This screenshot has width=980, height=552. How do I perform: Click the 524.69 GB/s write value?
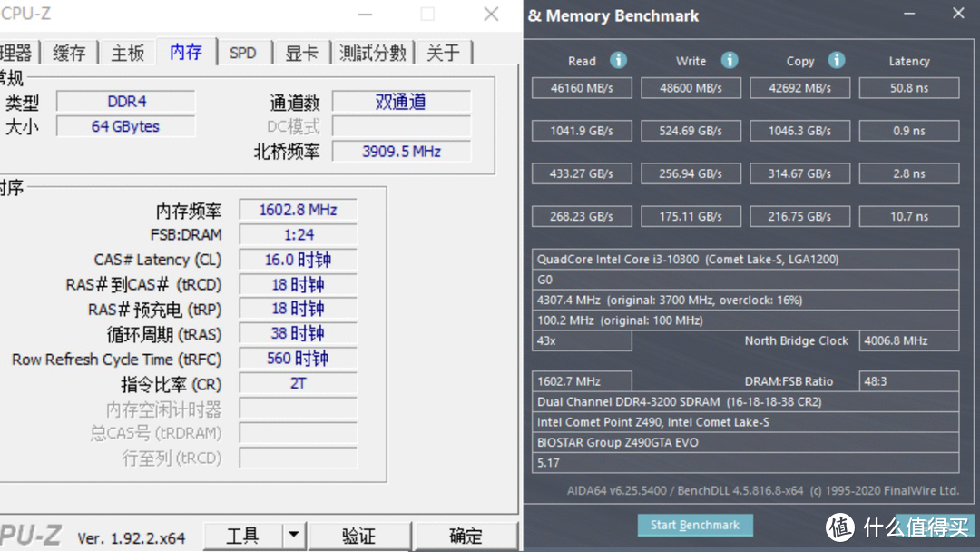point(691,131)
